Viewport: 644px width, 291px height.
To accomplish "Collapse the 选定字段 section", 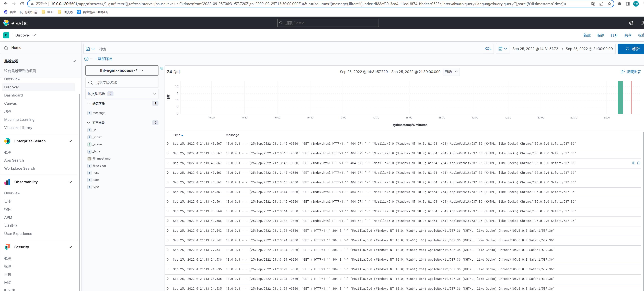I will pos(88,103).
